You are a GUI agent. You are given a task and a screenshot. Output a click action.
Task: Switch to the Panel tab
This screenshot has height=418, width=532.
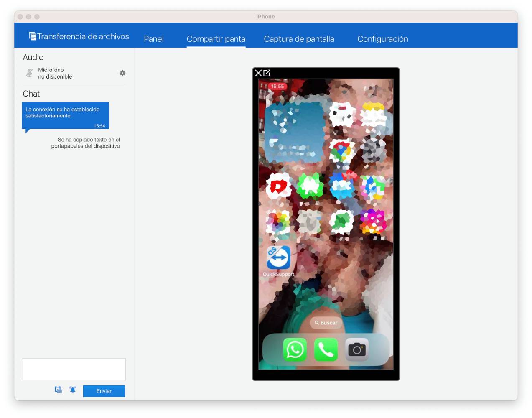coord(154,39)
